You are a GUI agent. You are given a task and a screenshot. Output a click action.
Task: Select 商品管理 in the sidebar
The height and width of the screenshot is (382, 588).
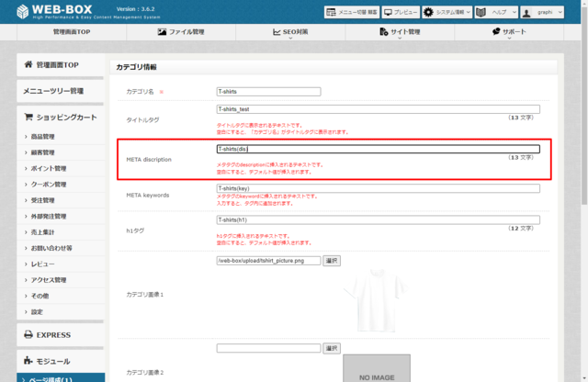pos(61,137)
